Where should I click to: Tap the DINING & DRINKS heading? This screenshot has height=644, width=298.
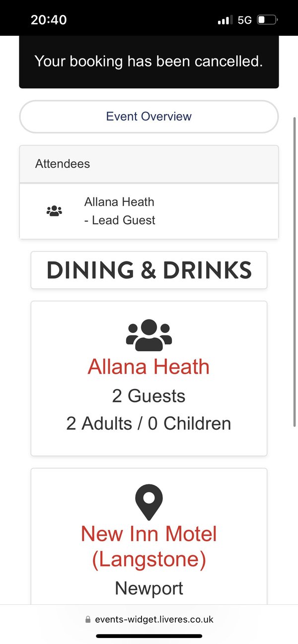149,270
